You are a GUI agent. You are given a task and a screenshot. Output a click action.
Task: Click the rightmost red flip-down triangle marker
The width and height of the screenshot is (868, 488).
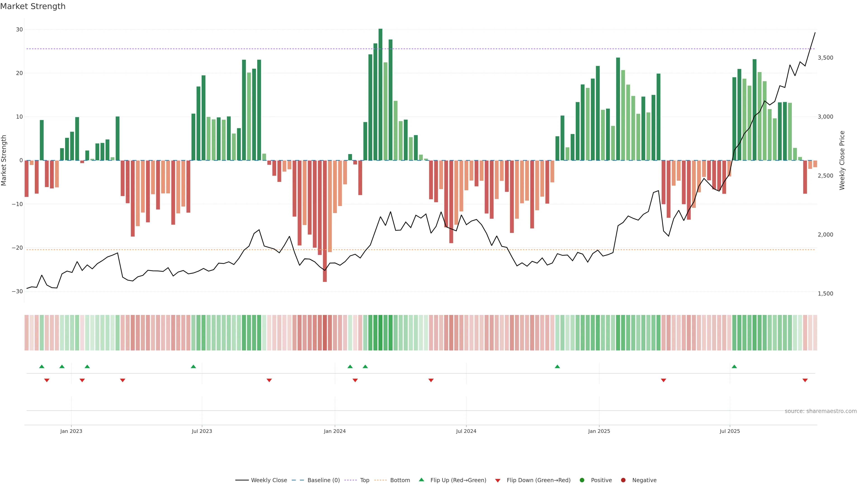(x=805, y=380)
